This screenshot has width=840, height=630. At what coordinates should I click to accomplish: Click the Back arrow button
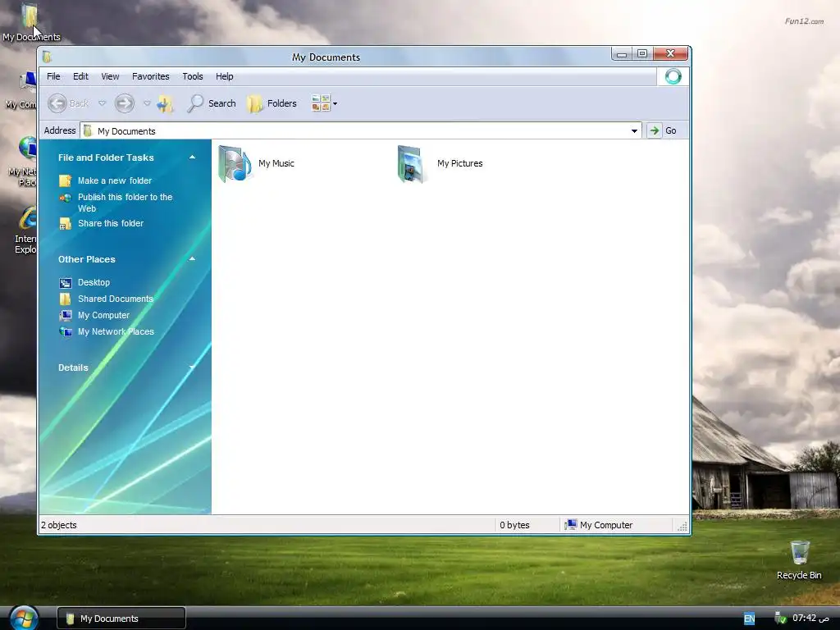click(x=57, y=103)
